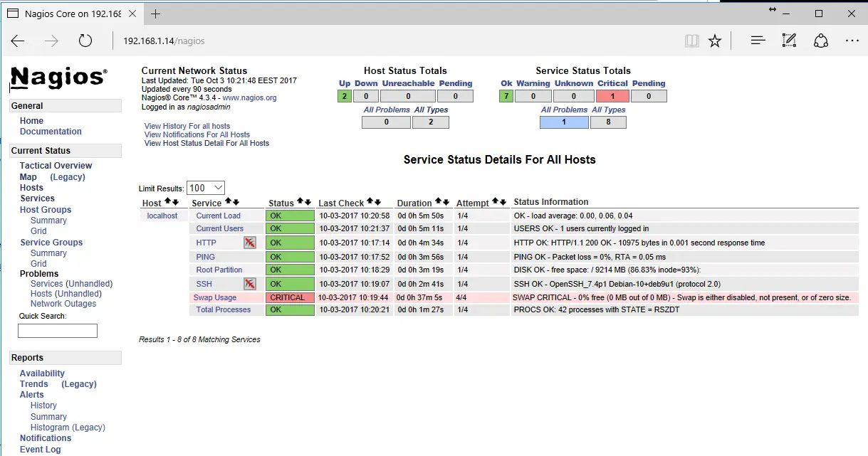The image size is (868, 456).
Task: Open Host Groups in the sidebar
Action: tap(46, 210)
